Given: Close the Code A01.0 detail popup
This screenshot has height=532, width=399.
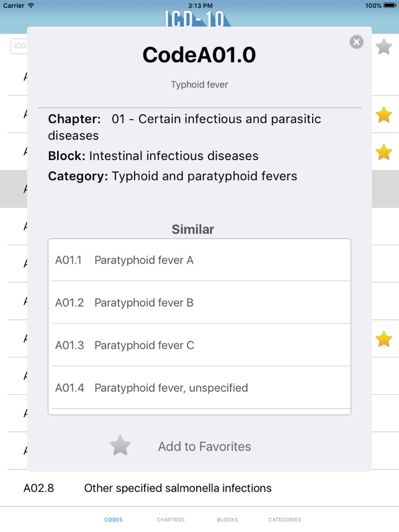Looking at the screenshot, I should 356,42.
